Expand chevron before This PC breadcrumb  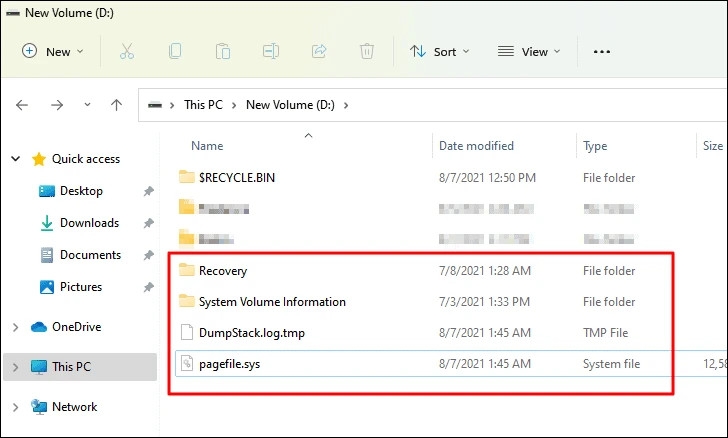pyautogui.click(x=172, y=105)
